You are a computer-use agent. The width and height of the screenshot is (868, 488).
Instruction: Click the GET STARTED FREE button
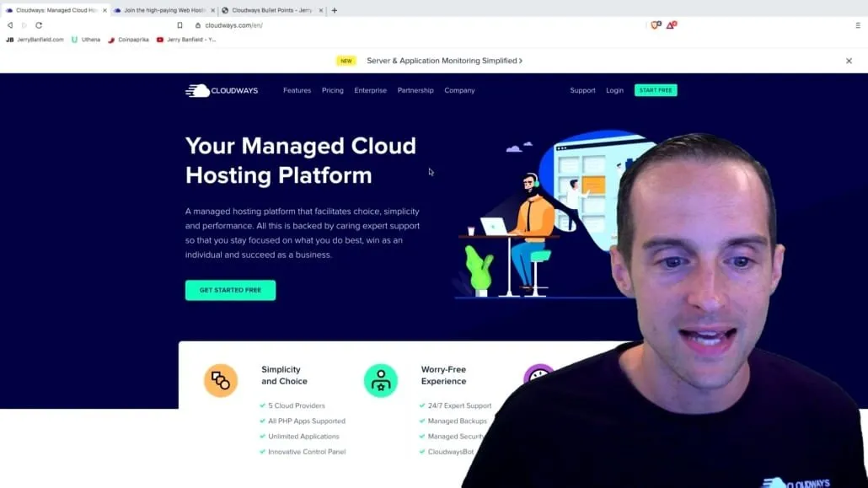(x=230, y=290)
